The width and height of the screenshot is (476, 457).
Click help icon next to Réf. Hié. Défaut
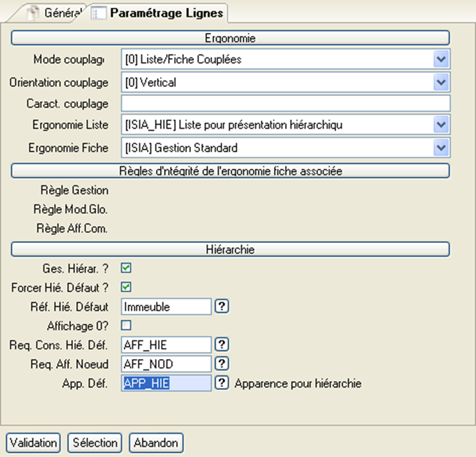pyautogui.click(x=222, y=307)
